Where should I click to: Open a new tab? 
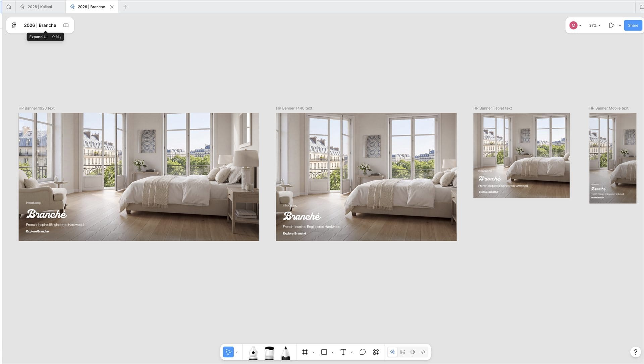click(125, 7)
